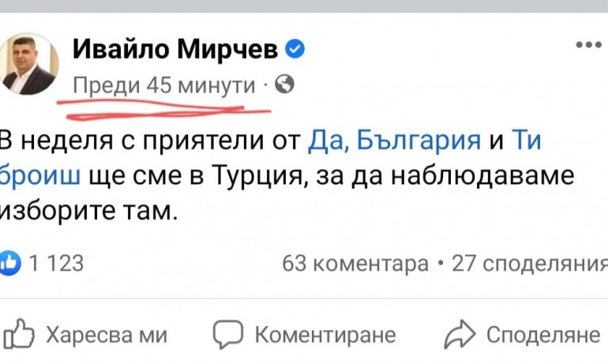Click the blue verified badge icon
Viewport: 608px width, 364px height.
click(295, 51)
